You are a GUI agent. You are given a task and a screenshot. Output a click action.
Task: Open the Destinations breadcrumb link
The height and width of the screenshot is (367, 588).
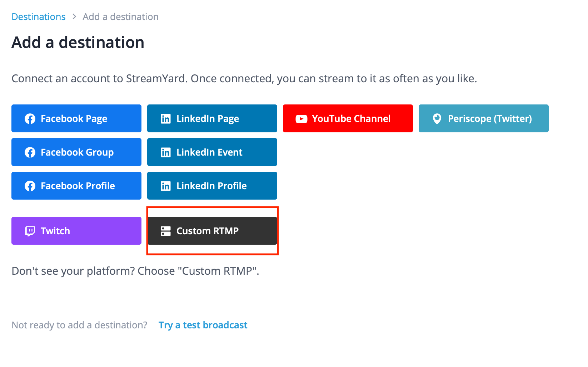point(39,17)
